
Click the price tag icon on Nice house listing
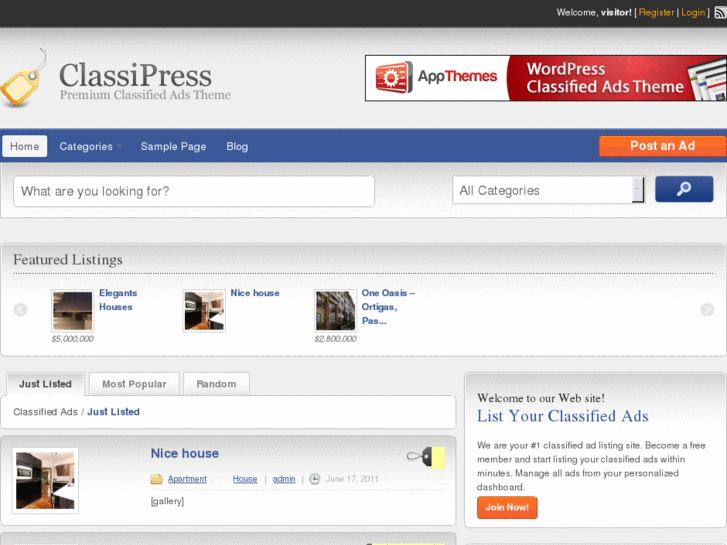pos(426,457)
